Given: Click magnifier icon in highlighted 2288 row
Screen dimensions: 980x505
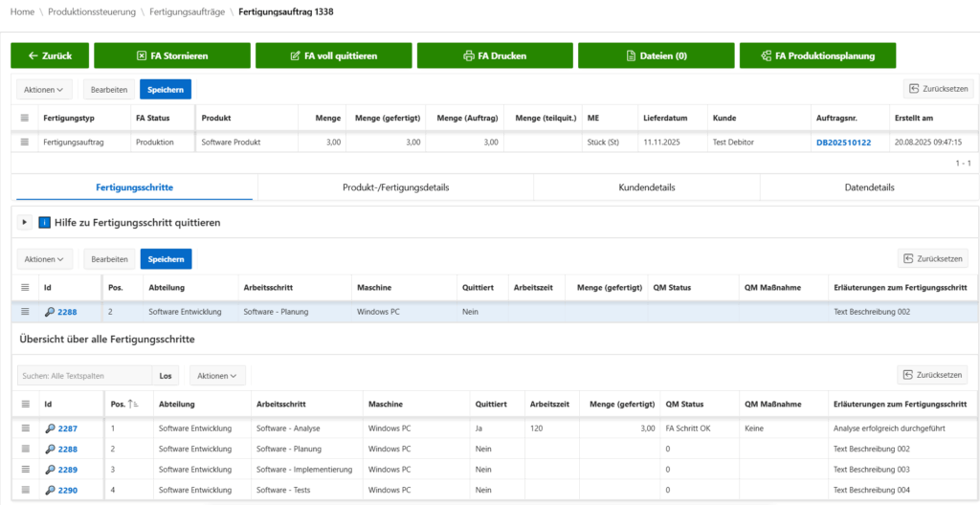Looking at the screenshot, I should [50, 312].
